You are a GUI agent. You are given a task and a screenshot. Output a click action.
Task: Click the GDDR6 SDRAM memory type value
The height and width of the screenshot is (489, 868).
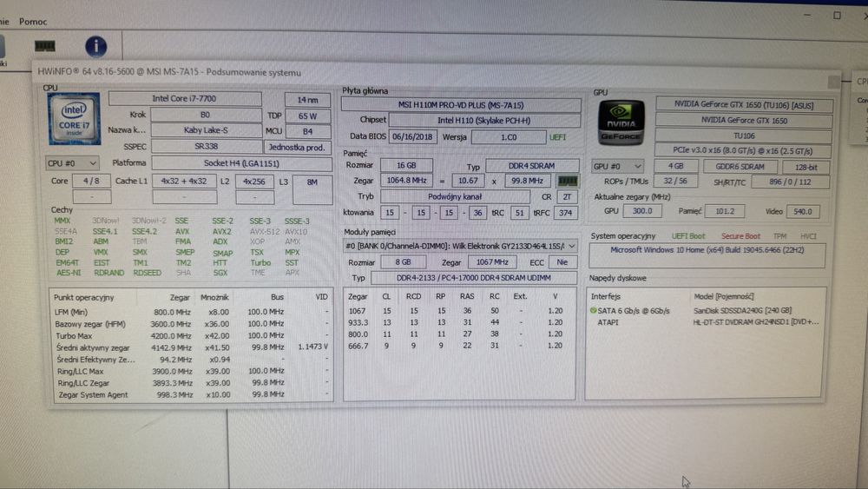tap(740, 167)
